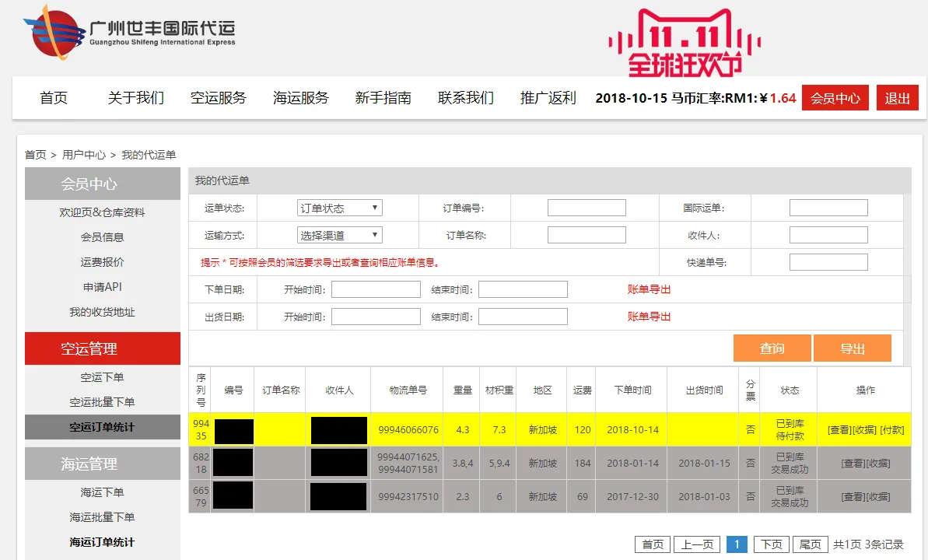The height and width of the screenshot is (560, 928).
Task: Switch to the 海运服务 nav menu item
Action: point(300,97)
